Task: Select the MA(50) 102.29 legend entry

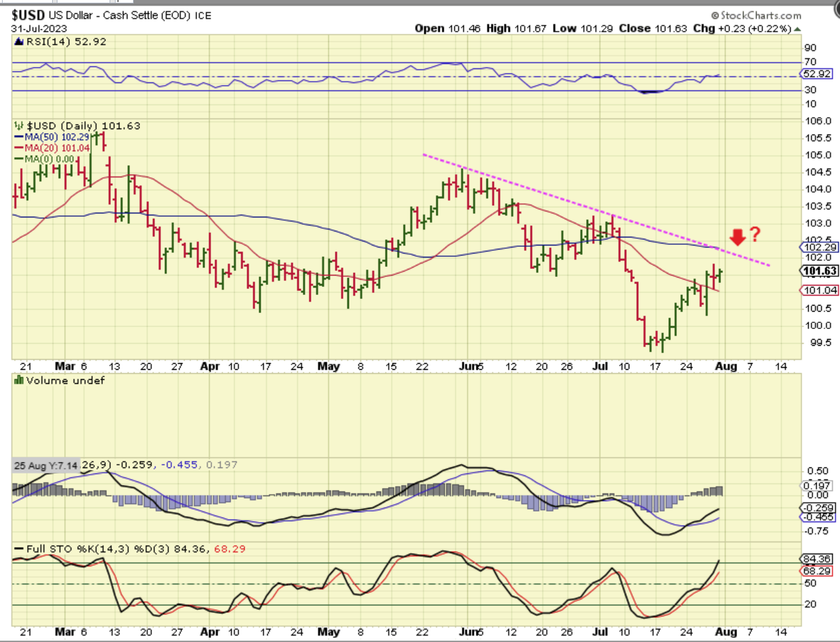Action: (x=52, y=137)
